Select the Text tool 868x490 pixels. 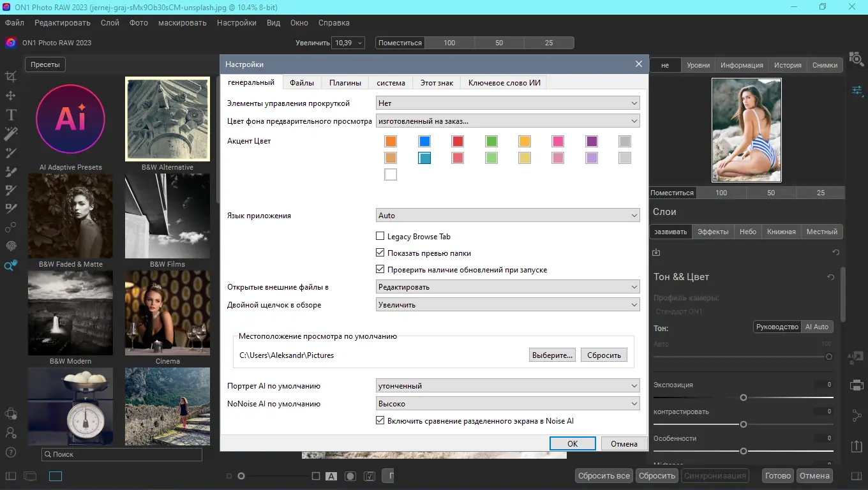[x=11, y=115]
